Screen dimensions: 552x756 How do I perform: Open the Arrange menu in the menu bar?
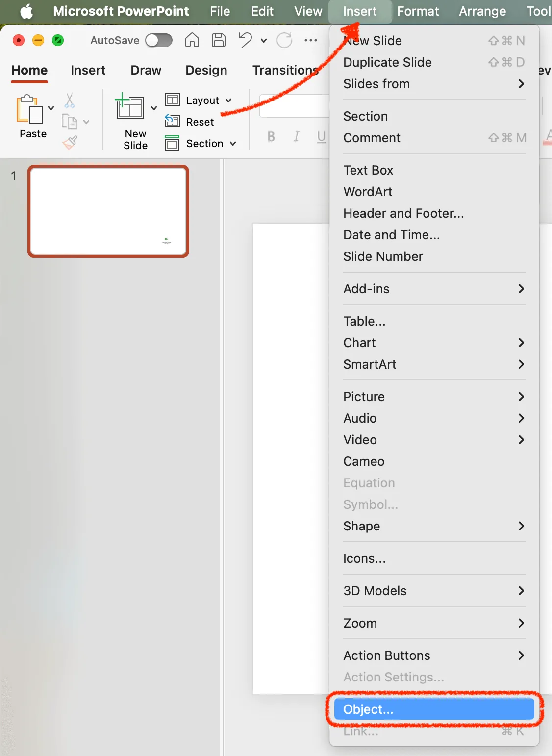coord(482,11)
